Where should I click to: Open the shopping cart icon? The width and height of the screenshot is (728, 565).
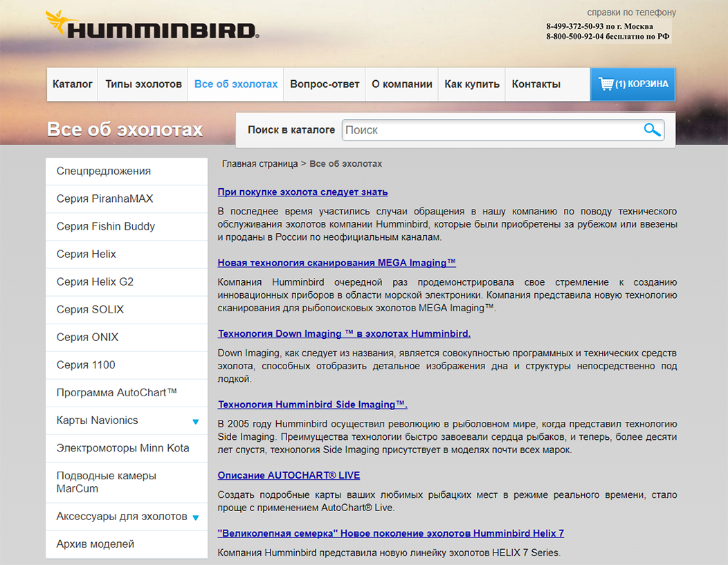coord(606,84)
